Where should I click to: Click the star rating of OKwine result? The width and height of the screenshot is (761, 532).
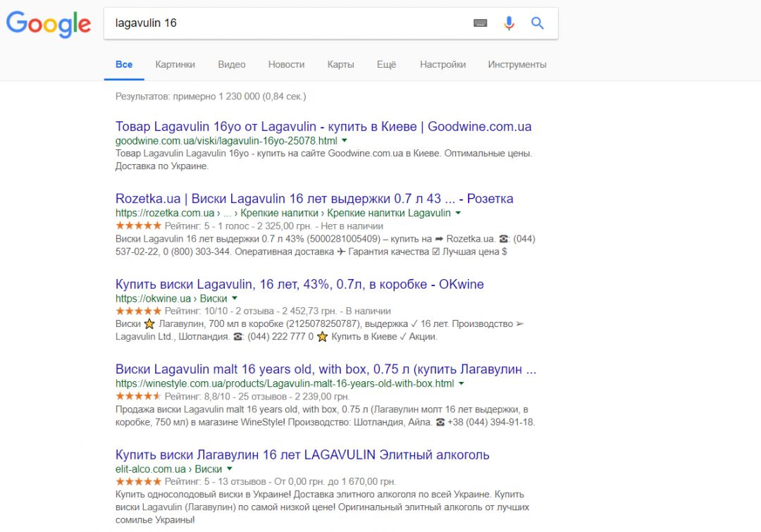(x=138, y=311)
